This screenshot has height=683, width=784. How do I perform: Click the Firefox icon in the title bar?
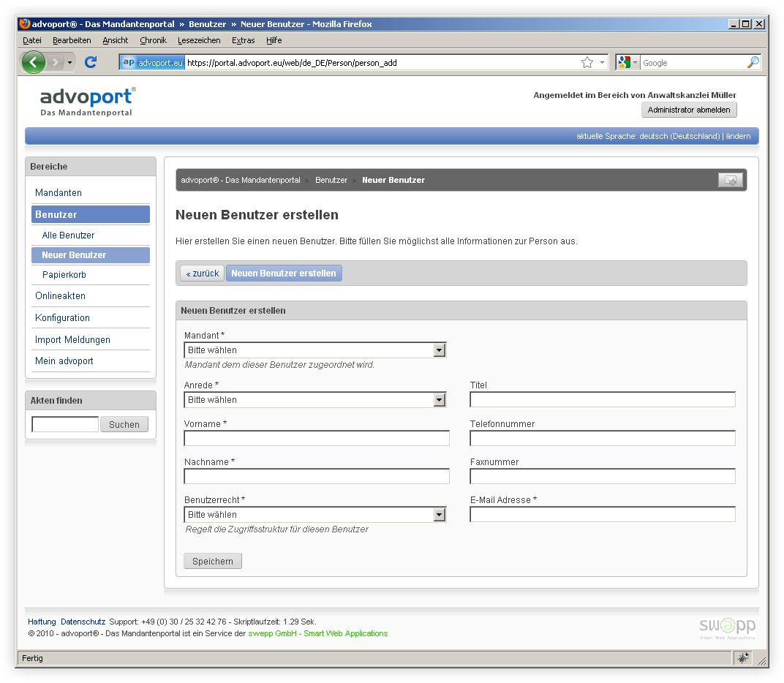click(x=25, y=23)
